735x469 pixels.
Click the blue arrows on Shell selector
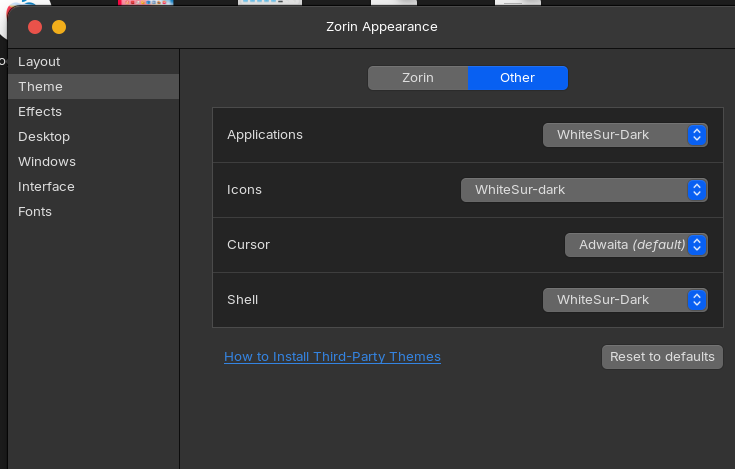(698, 300)
